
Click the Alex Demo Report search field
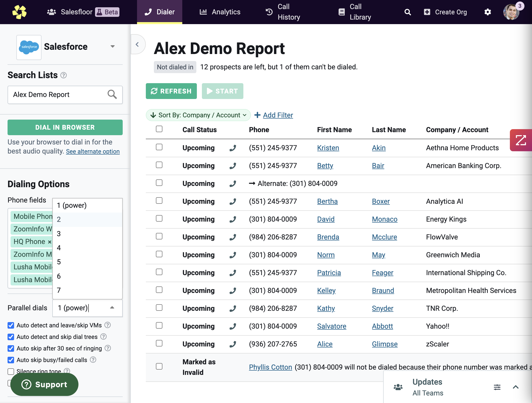point(65,95)
